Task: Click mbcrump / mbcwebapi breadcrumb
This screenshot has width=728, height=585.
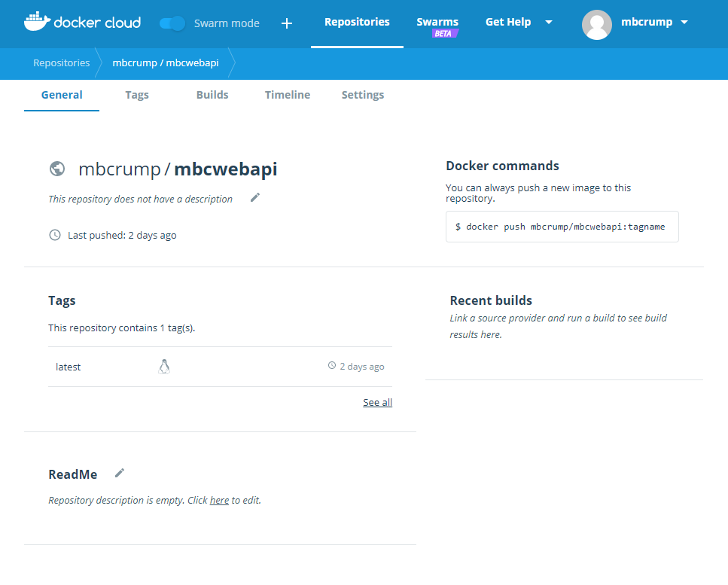Action: tap(166, 63)
